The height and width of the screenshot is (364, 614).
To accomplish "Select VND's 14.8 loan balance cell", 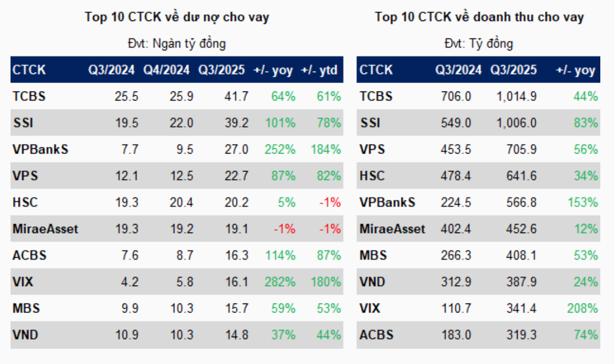I will coord(237,335).
